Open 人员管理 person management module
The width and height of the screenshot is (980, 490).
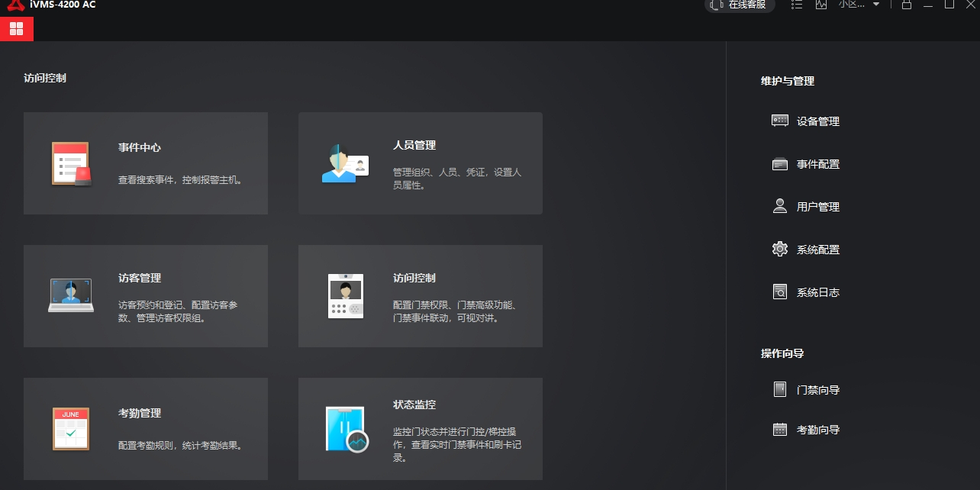[420, 163]
